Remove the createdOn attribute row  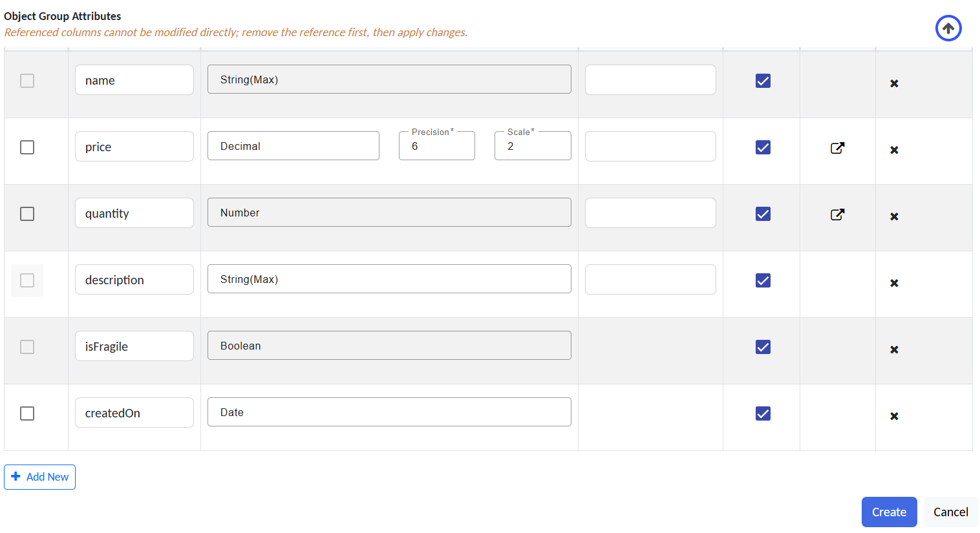[x=894, y=416]
